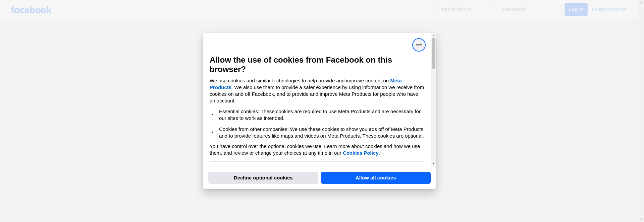Accept with Allow all cookies
The image size is (644, 222).
click(375, 178)
